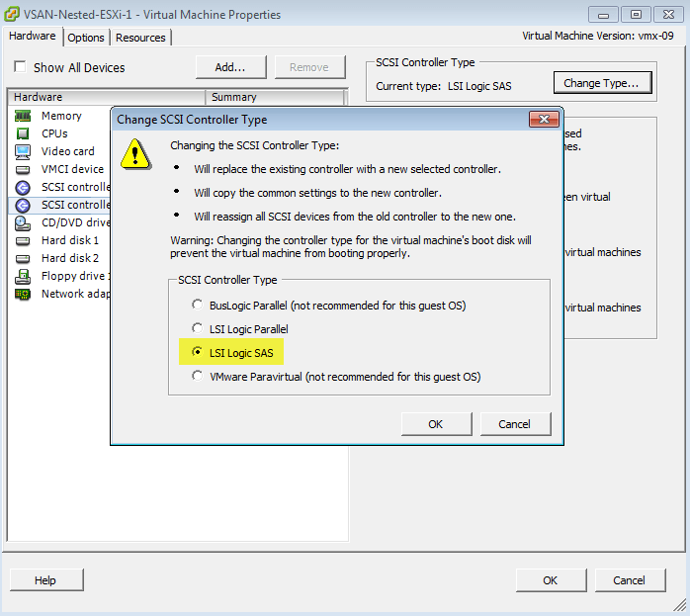Select the CD/DVD drive row text
690x616 pixels.
pos(76,222)
